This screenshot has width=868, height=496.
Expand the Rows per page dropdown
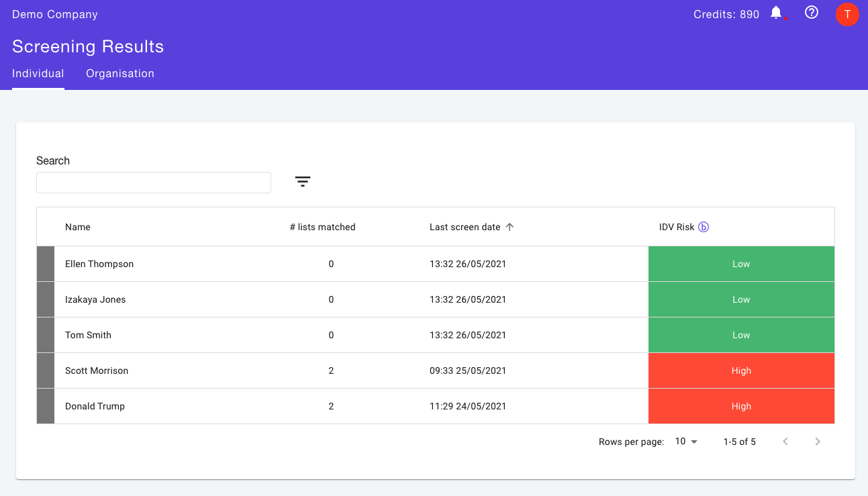pyautogui.click(x=687, y=442)
